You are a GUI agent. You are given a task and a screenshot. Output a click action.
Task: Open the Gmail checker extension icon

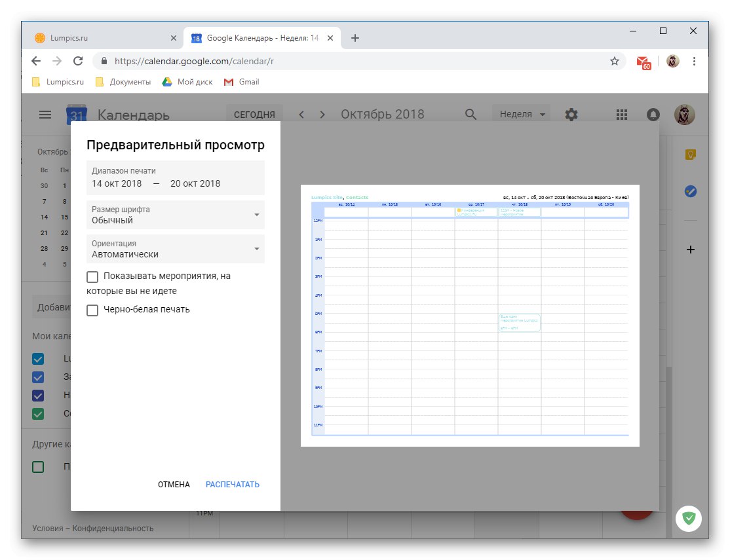[x=644, y=62]
